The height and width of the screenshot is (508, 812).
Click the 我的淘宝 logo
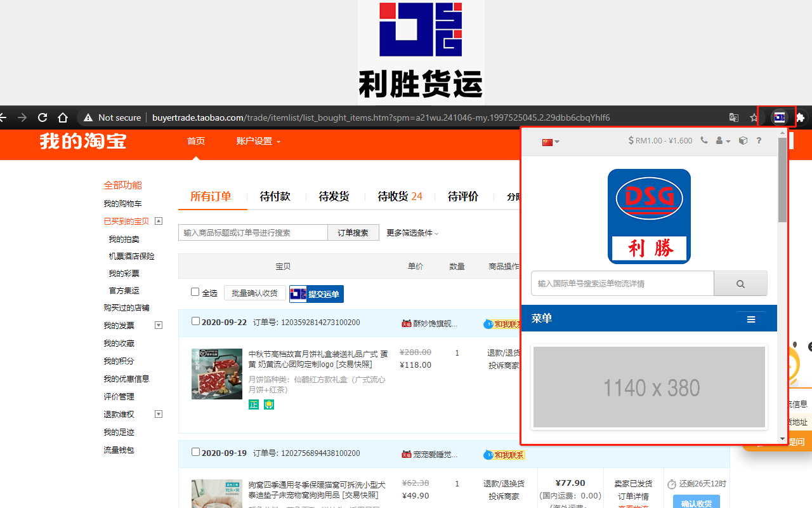click(x=83, y=141)
